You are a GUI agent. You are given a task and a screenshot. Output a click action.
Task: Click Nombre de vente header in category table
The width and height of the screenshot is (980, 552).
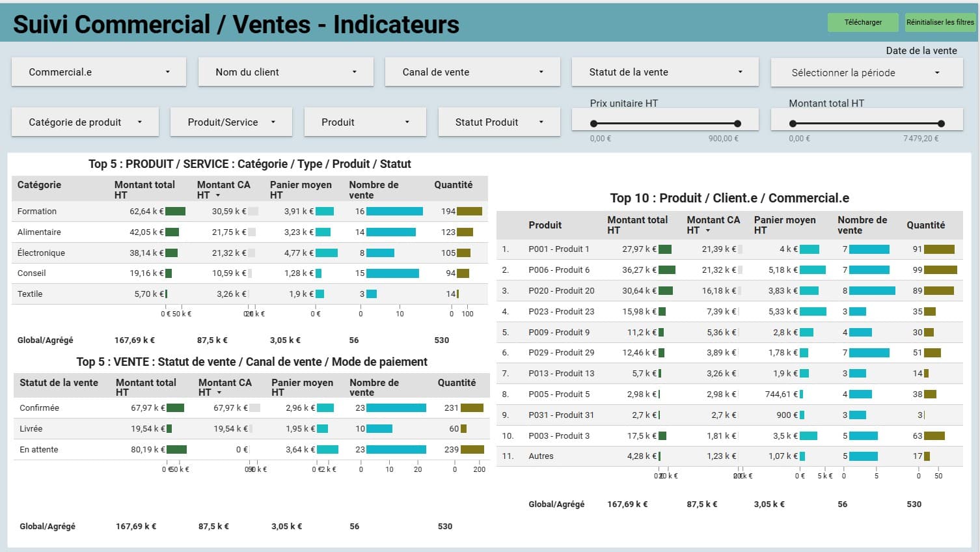click(374, 189)
